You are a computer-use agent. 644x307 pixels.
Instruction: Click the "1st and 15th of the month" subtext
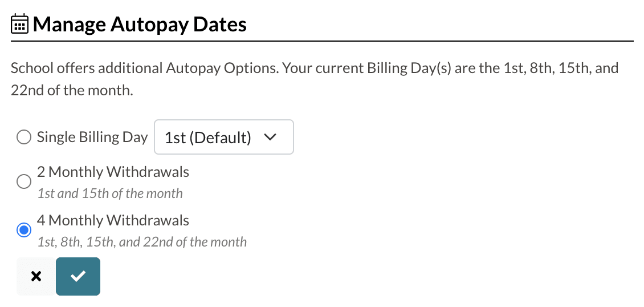(110, 193)
